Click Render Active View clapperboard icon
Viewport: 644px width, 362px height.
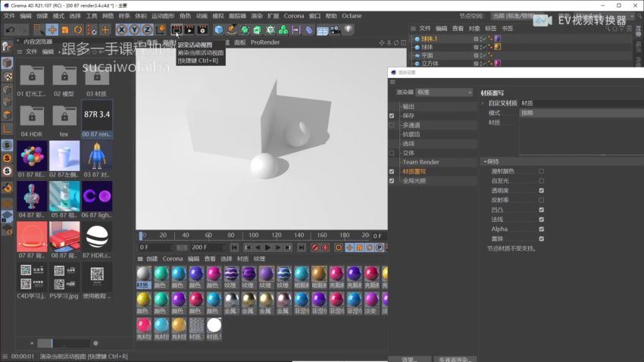(x=177, y=30)
